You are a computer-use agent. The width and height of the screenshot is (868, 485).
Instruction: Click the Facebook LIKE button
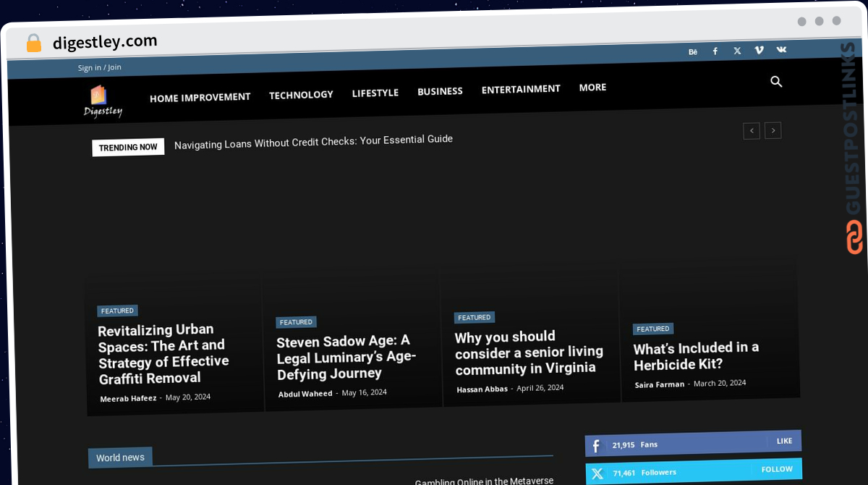point(785,441)
